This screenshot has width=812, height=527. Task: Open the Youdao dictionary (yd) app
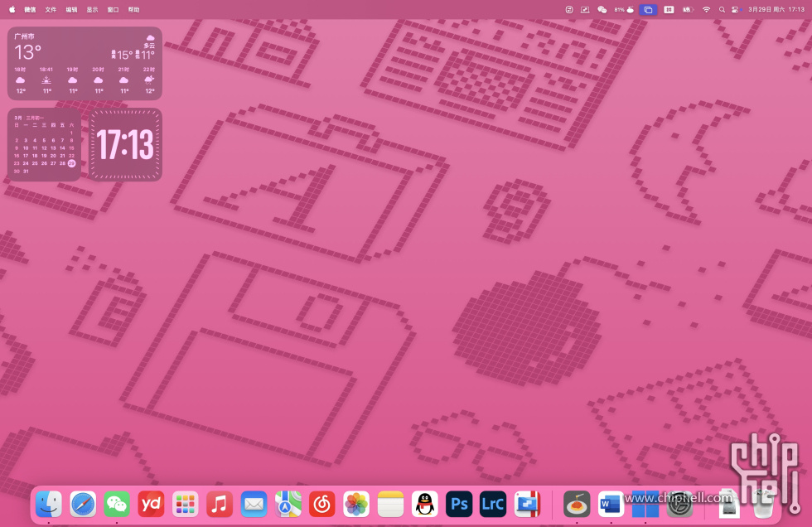(151, 504)
